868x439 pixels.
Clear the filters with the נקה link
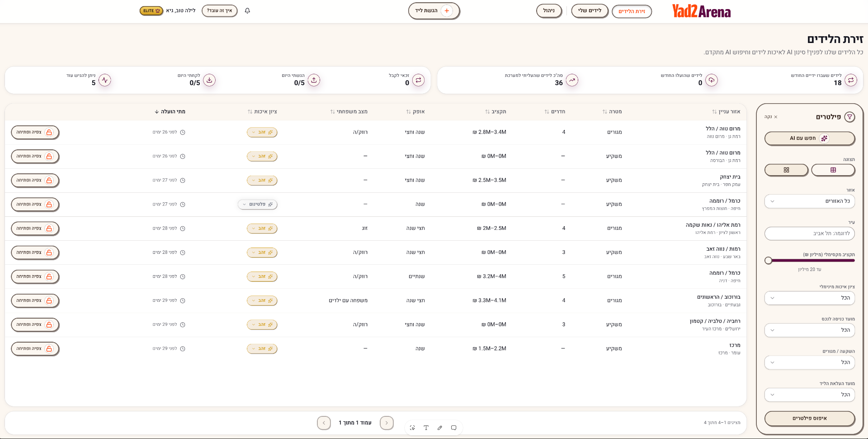point(771,117)
